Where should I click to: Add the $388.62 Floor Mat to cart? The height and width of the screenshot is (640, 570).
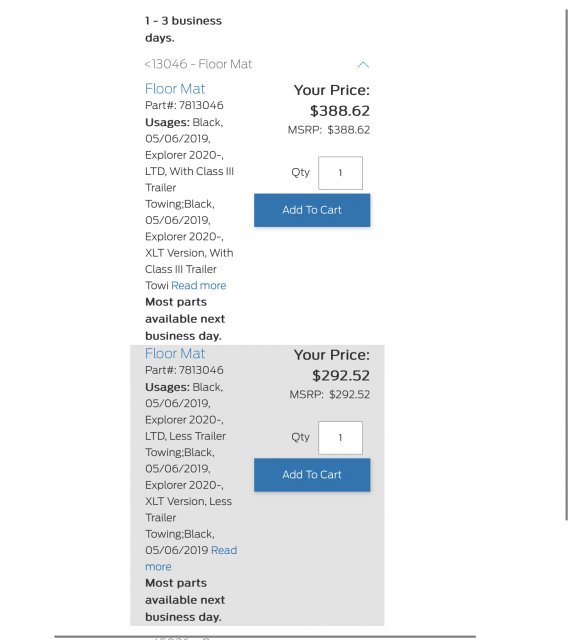pos(312,210)
